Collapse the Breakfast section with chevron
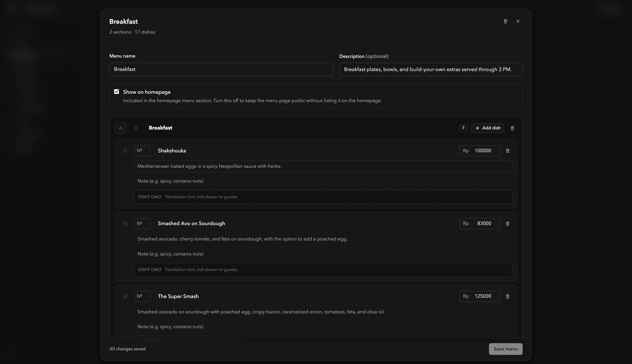632x364 pixels. point(121,128)
